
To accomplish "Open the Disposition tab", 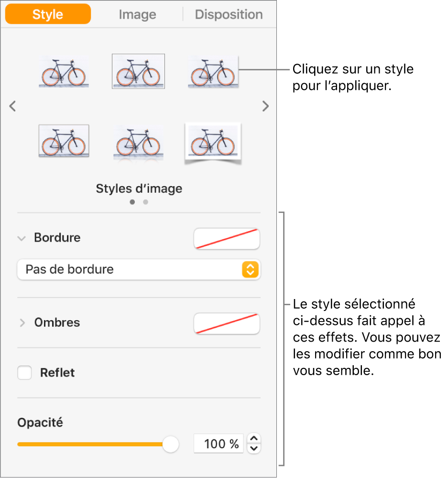I will point(229,14).
